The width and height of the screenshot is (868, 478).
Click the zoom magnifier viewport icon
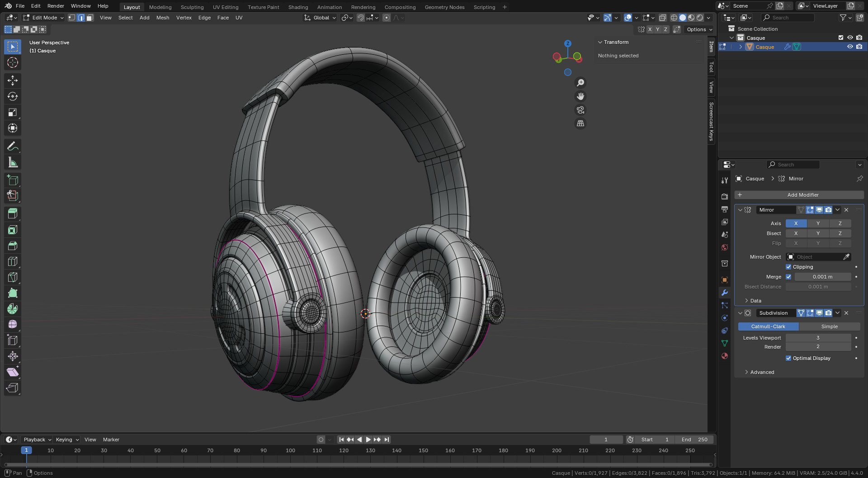(580, 83)
